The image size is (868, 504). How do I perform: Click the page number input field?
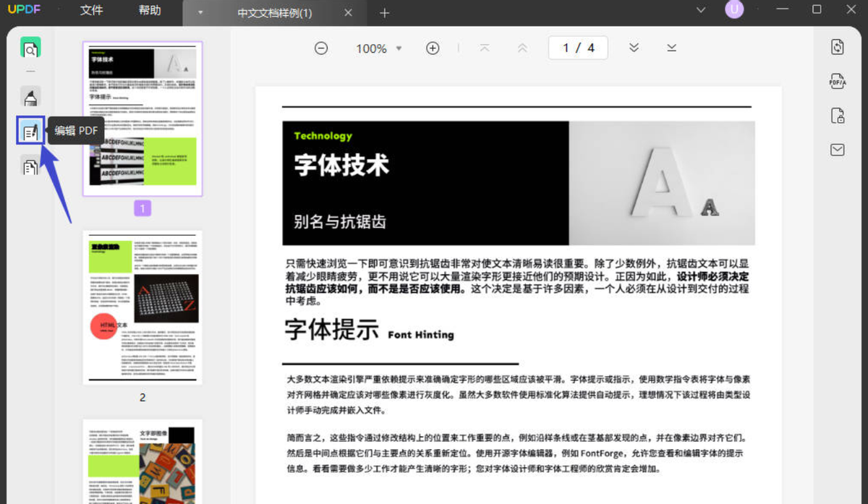click(577, 48)
